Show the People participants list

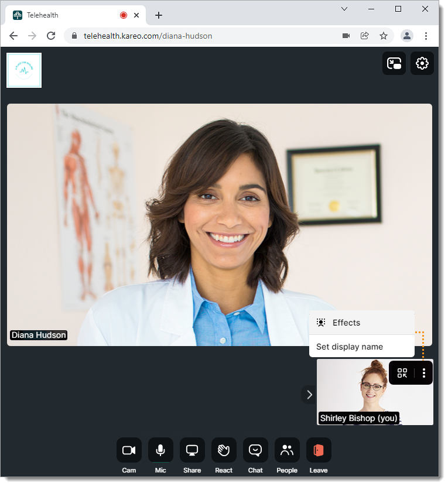(x=287, y=450)
